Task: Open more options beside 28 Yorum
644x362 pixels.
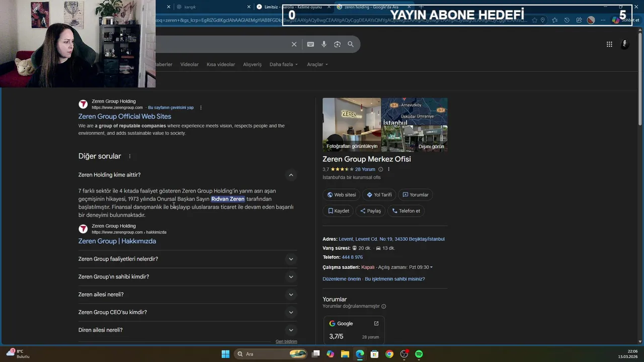Action: tap(388, 169)
